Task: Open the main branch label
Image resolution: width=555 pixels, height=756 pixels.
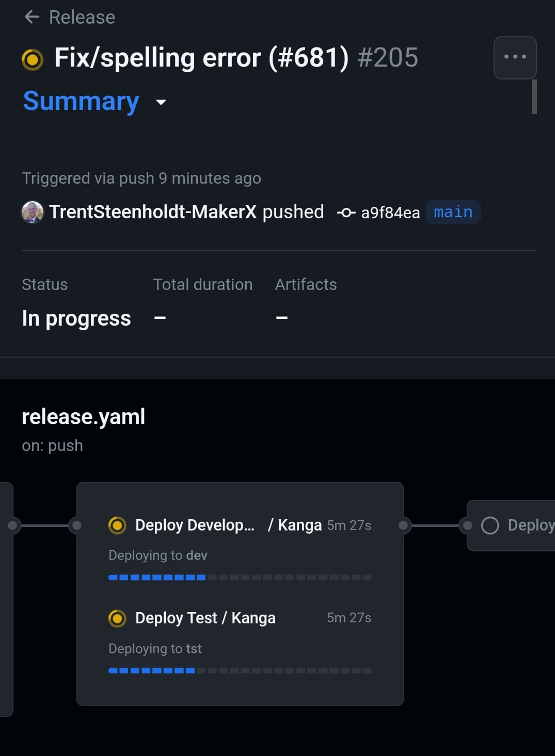Action: (x=453, y=212)
